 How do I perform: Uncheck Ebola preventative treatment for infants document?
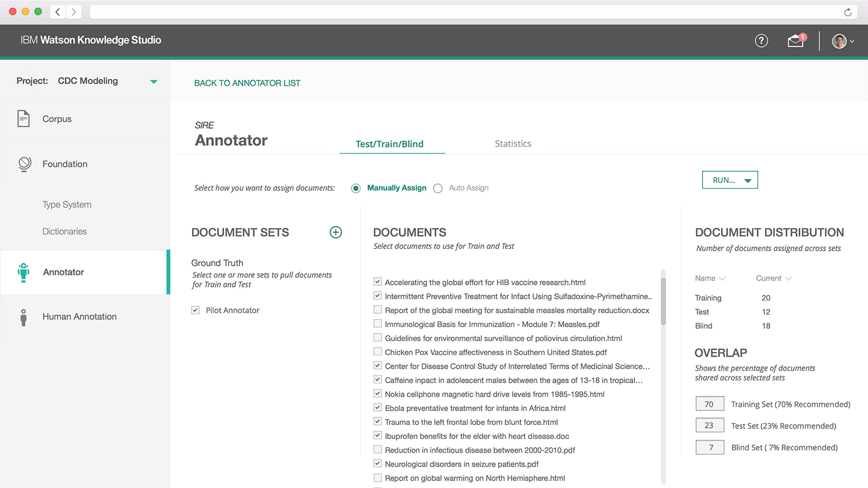click(x=378, y=408)
